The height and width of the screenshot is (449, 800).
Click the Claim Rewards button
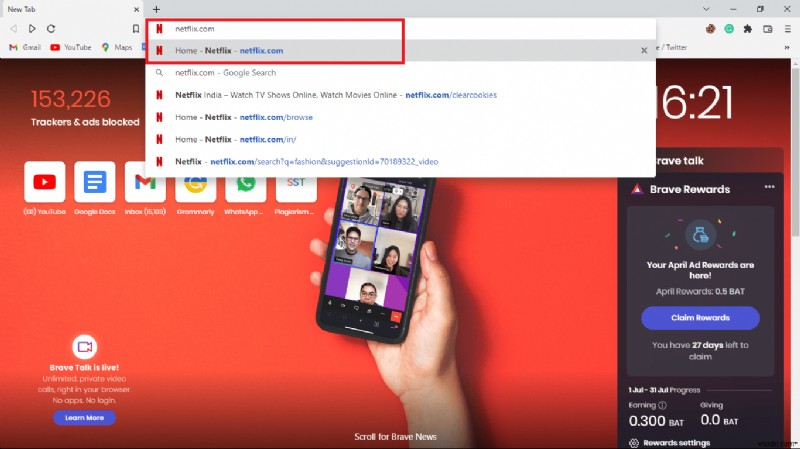(x=700, y=317)
